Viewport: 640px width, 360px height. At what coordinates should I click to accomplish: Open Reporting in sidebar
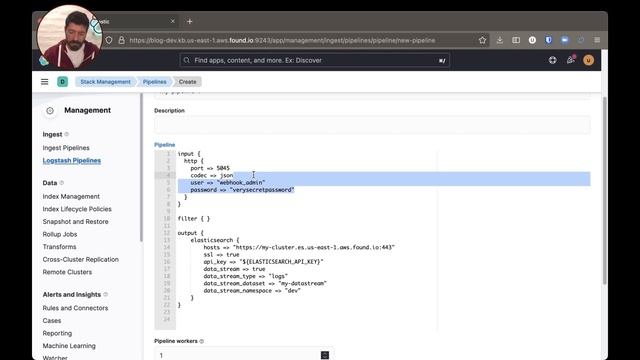click(57, 333)
